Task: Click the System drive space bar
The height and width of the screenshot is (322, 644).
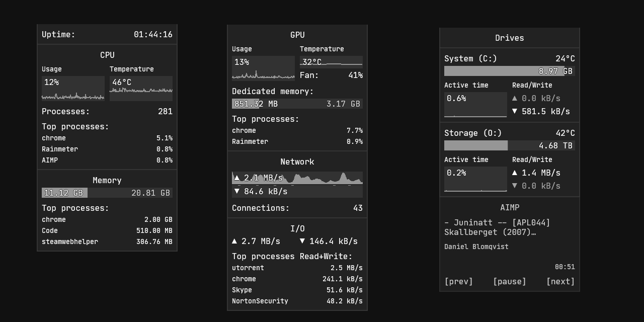Action: (509, 71)
